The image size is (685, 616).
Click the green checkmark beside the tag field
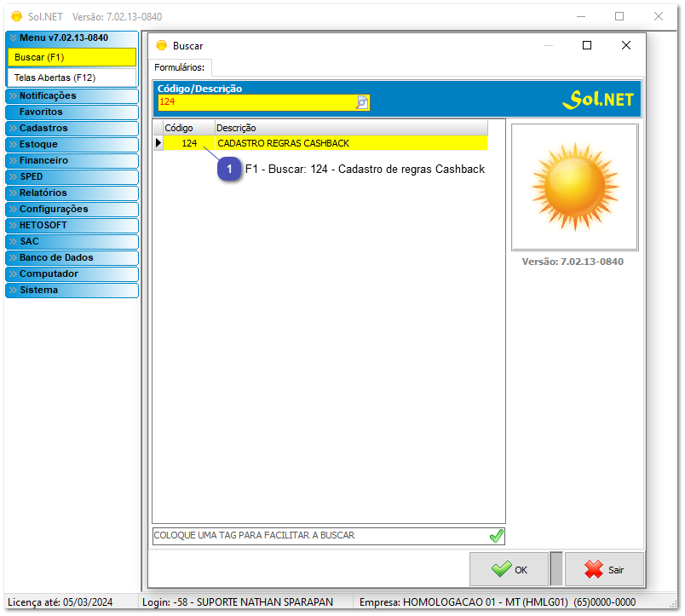pyautogui.click(x=495, y=536)
